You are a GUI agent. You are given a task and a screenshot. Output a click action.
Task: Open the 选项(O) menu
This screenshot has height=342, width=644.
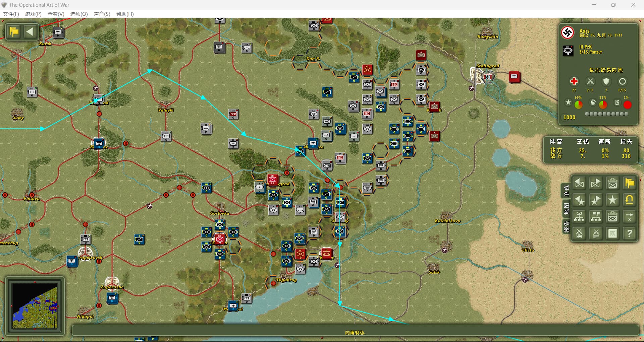79,14
